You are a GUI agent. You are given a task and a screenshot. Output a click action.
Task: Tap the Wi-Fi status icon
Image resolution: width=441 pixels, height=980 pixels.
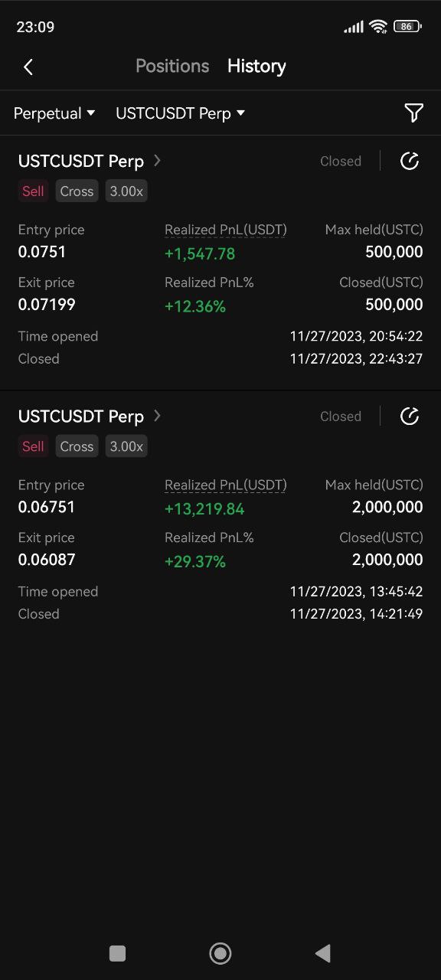(378, 27)
